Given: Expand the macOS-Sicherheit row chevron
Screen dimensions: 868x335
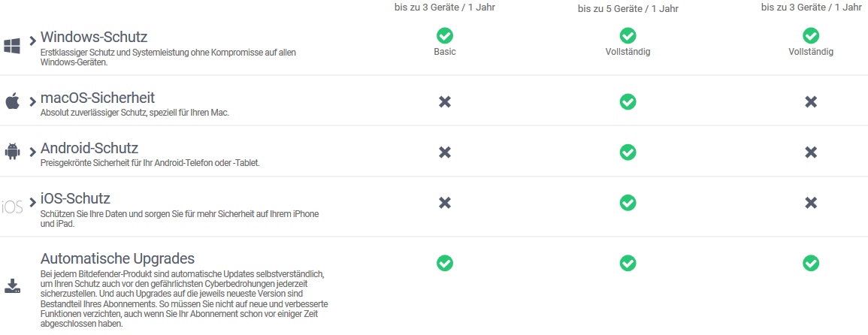Looking at the screenshot, I should [x=32, y=101].
